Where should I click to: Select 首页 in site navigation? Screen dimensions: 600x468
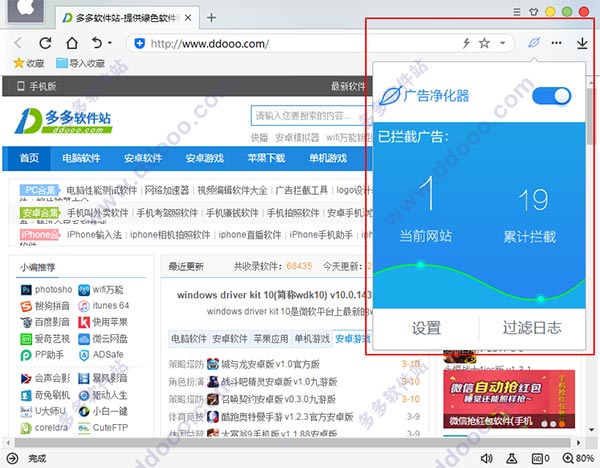[29, 158]
